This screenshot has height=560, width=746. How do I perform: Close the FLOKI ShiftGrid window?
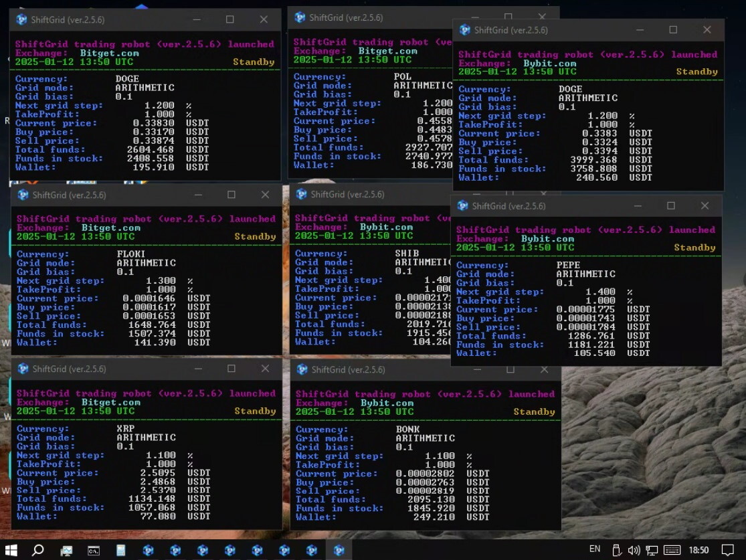[x=265, y=195]
